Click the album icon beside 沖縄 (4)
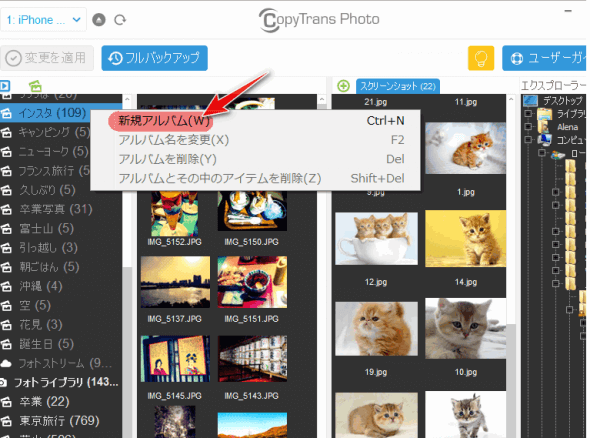Viewport: 590px width, 438px height. tap(6, 286)
